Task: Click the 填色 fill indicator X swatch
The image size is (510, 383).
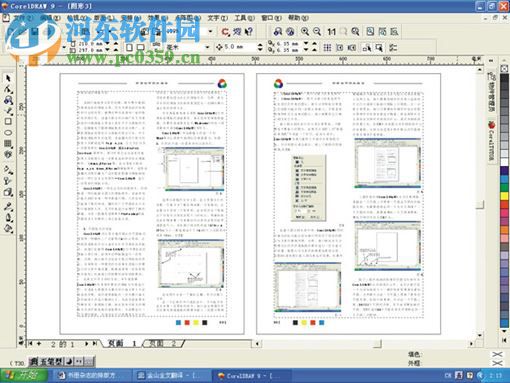Action: 497,354
